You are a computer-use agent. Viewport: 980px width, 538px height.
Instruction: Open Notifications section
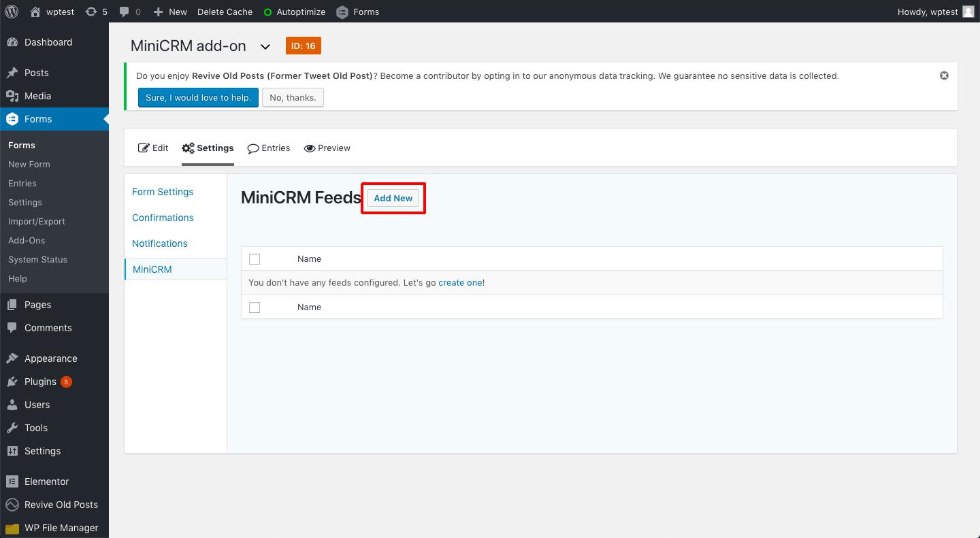pos(160,243)
